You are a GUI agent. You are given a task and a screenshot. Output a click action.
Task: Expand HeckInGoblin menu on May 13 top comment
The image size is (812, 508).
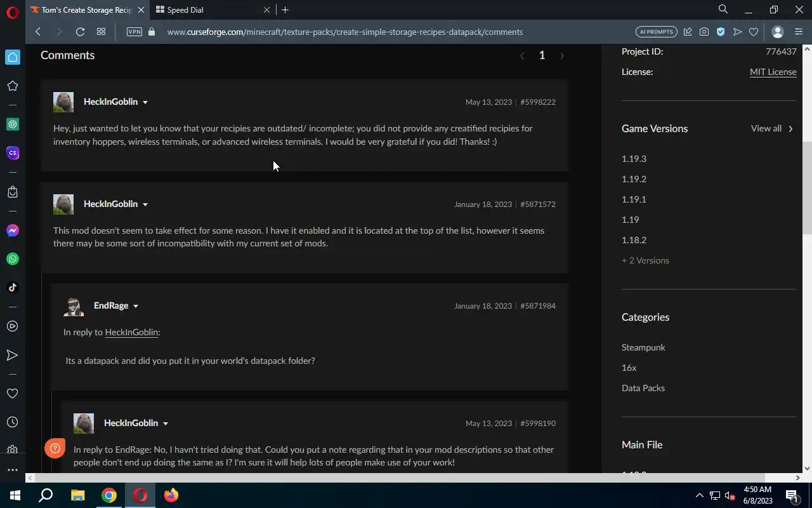click(145, 102)
